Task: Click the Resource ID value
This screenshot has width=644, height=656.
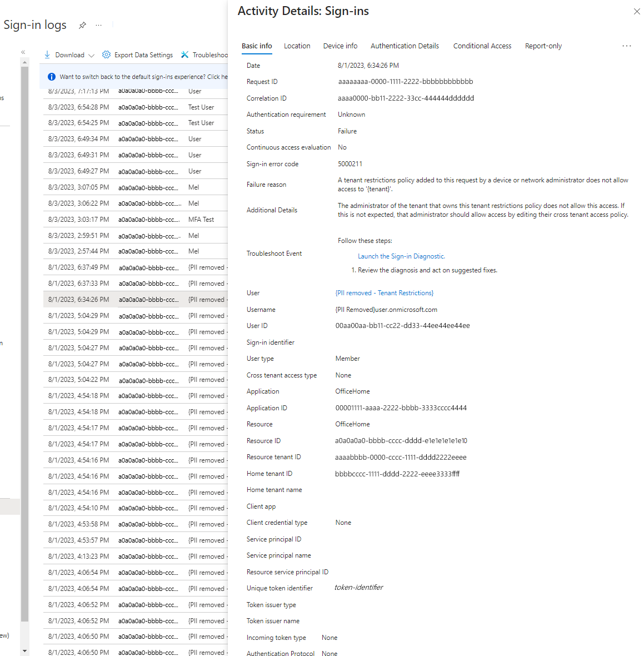Action: 401,440
